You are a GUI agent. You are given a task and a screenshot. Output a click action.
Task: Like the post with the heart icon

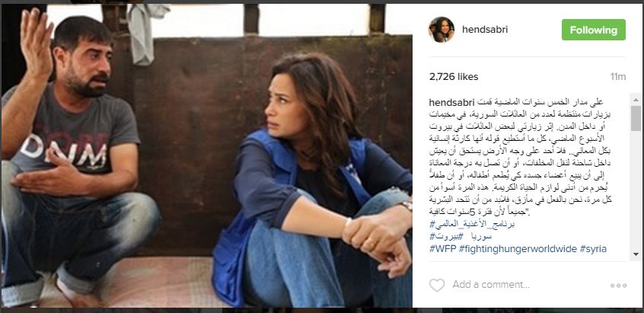point(437,285)
